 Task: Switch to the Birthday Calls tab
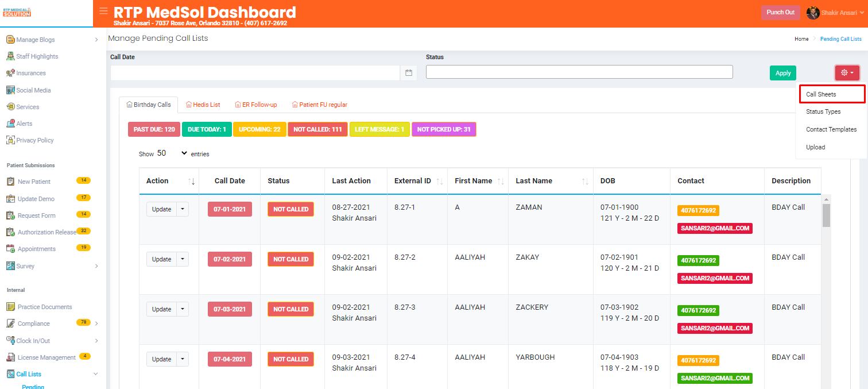(x=149, y=105)
